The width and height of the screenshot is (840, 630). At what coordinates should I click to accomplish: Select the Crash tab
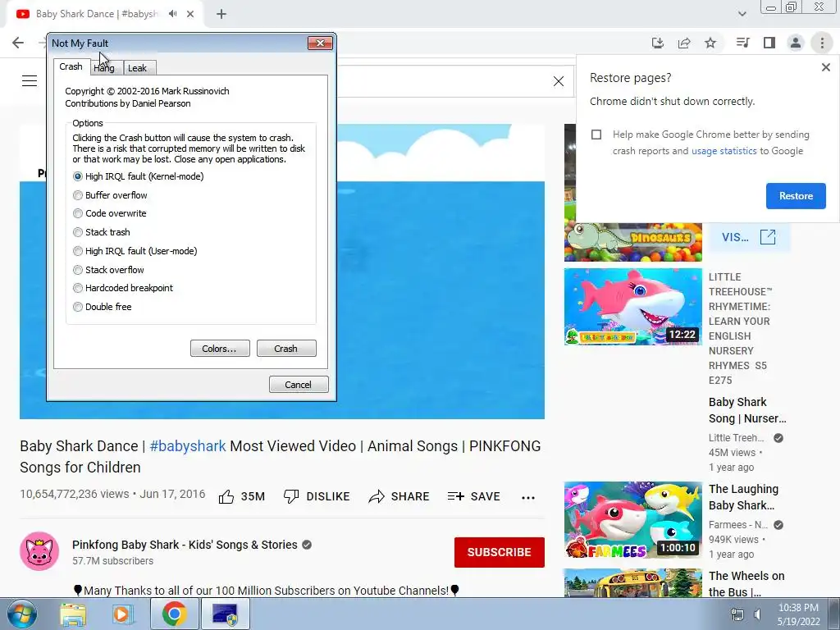71,66
